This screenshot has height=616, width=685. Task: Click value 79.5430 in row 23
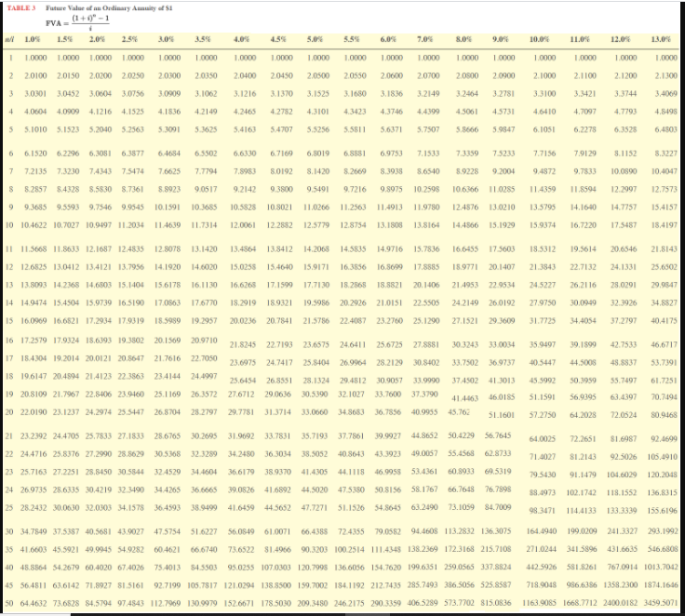543,475
